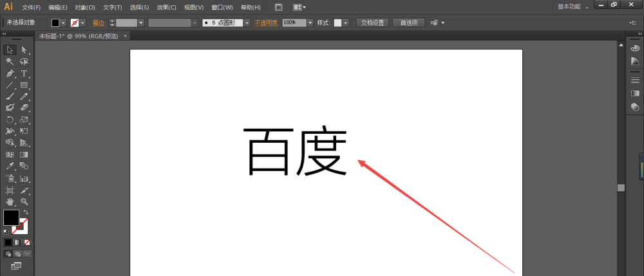Image resolution: width=644 pixels, height=276 pixels.
Task: Switch to the 未标题-1 document tab
Action: tap(78, 36)
